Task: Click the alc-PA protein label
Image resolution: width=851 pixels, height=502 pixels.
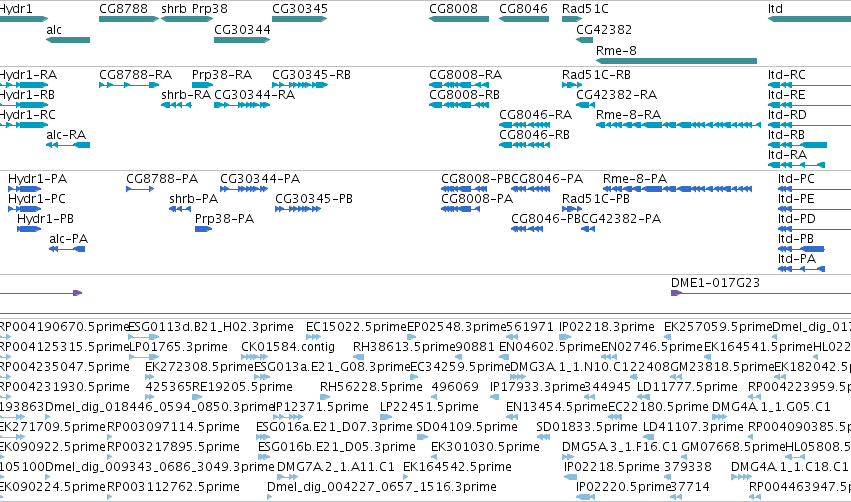Action: tap(68, 239)
